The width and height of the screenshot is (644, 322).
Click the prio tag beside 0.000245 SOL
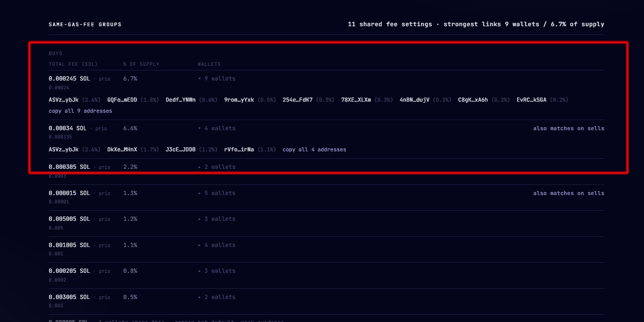pyautogui.click(x=104, y=79)
